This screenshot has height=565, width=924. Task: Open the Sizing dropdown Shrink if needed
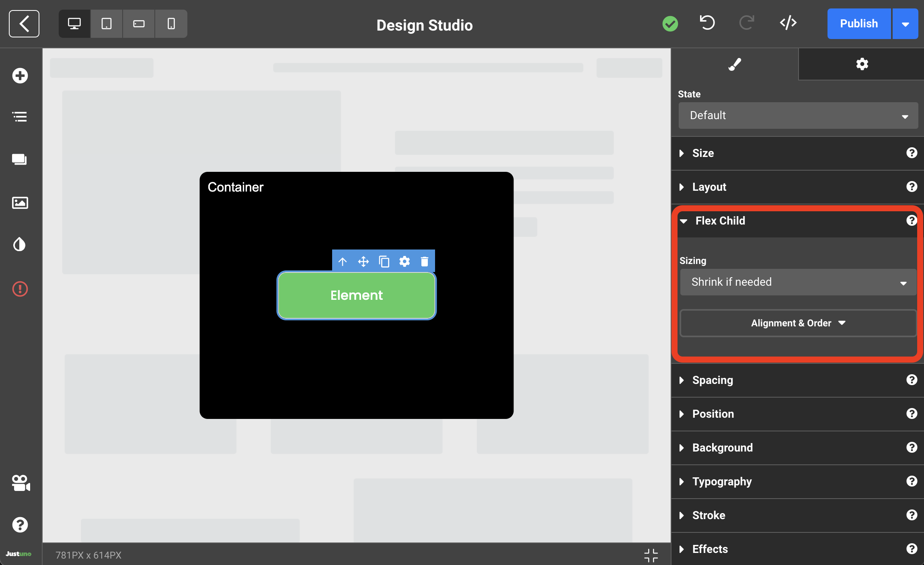pyautogui.click(x=798, y=282)
